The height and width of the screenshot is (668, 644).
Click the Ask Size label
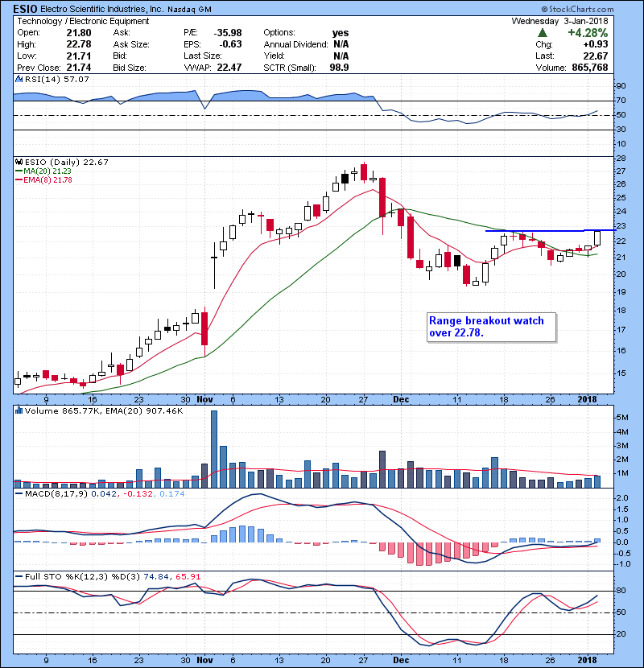coord(131,44)
